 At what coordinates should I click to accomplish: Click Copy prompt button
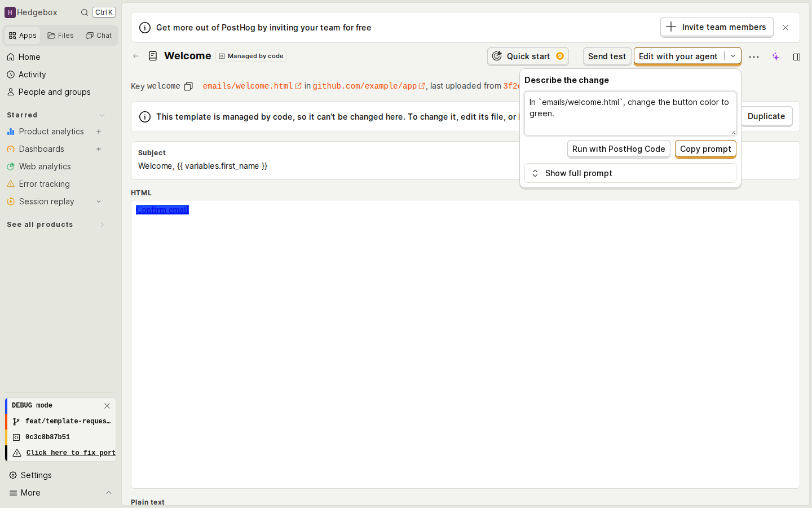click(705, 149)
